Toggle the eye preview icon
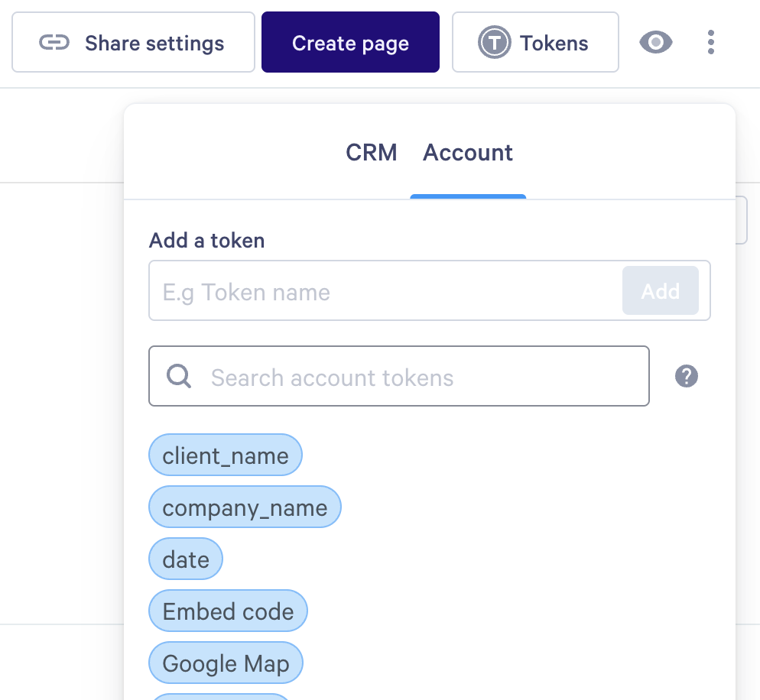Screen dimensions: 760x700 coord(655,43)
